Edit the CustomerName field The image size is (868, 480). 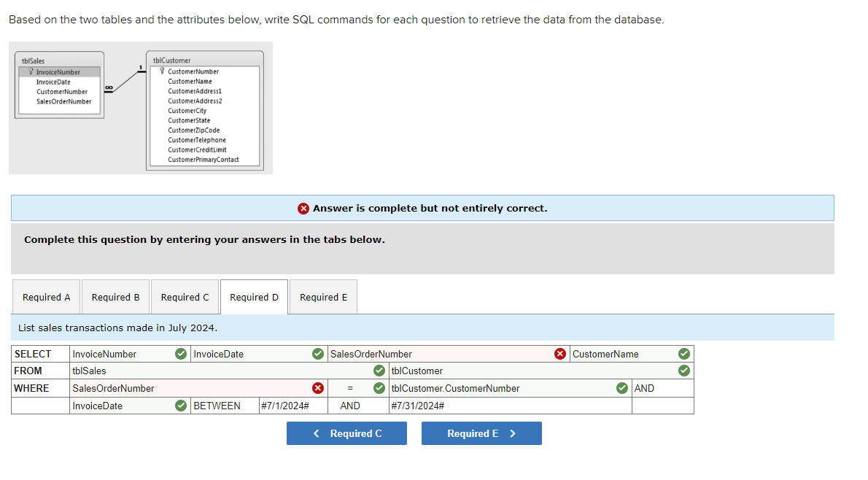632,354
